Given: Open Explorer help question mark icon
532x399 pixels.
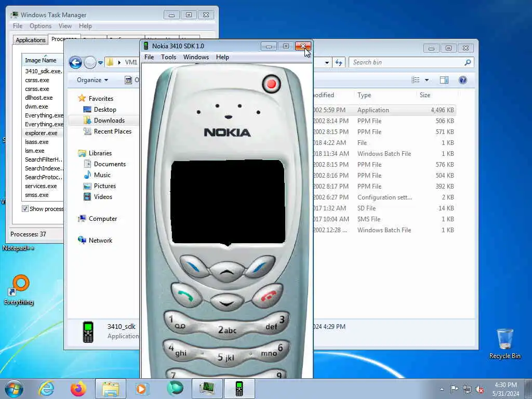Looking at the screenshot, I should [463, 79].
